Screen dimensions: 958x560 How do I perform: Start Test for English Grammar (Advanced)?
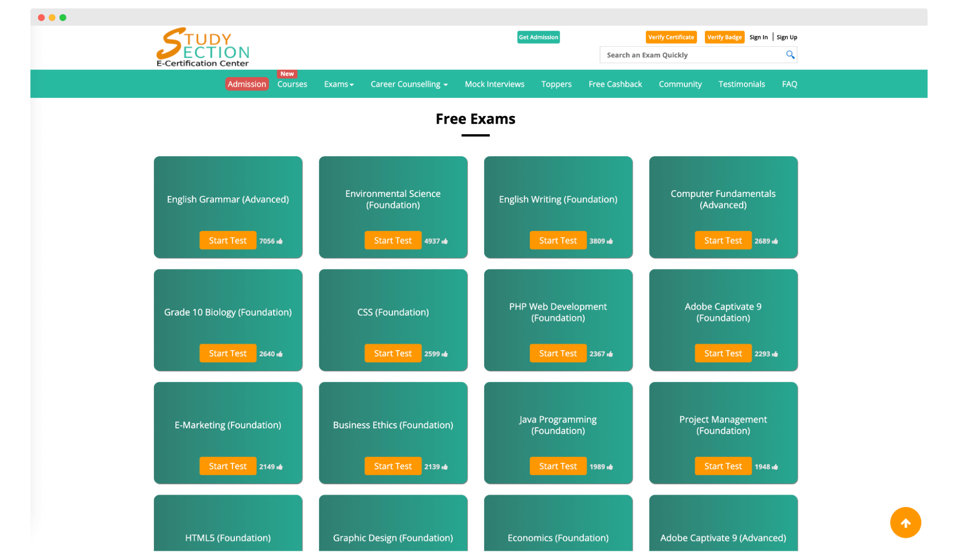(x=228, y=240)
